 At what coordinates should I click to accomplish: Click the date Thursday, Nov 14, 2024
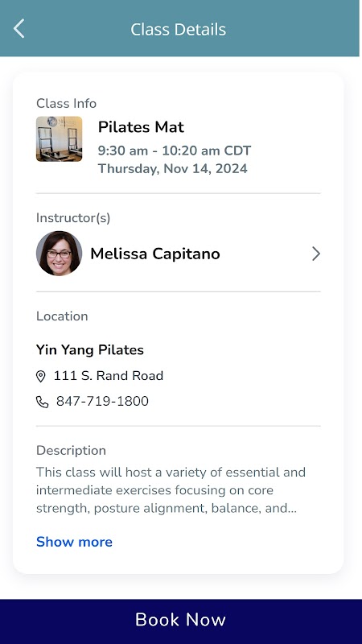click(x=172, y=169)
